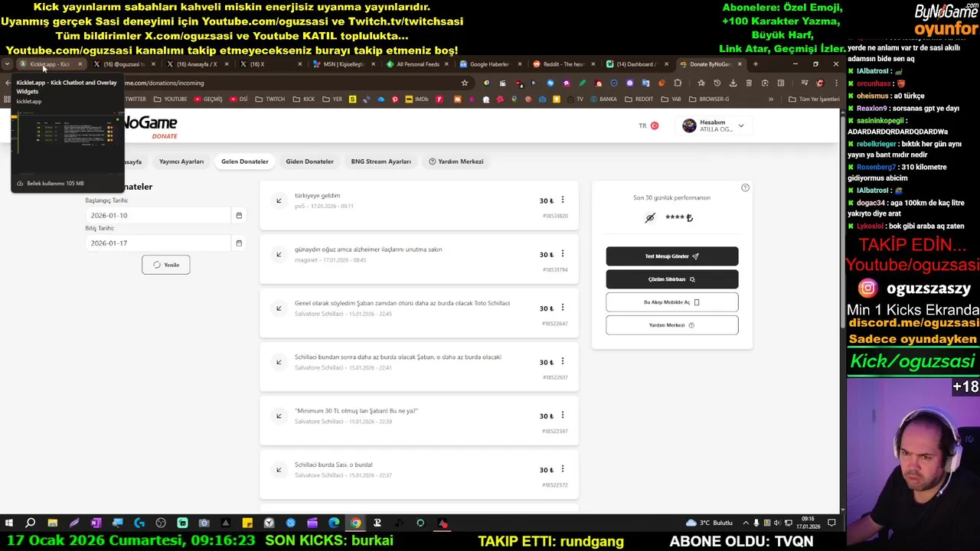Open Windows taskbar search
Viewport: 980px width, 551px height.
pyautogui.click(x=31, y=523)
